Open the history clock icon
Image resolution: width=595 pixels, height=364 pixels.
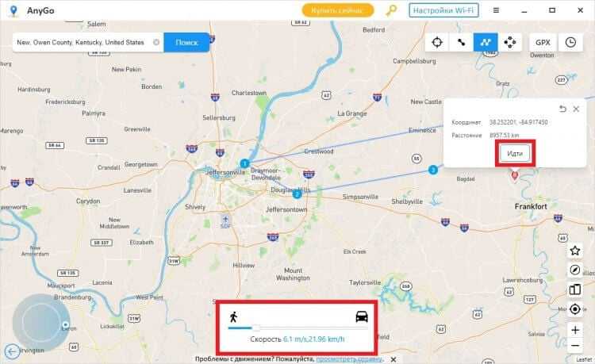pos(570,42)
